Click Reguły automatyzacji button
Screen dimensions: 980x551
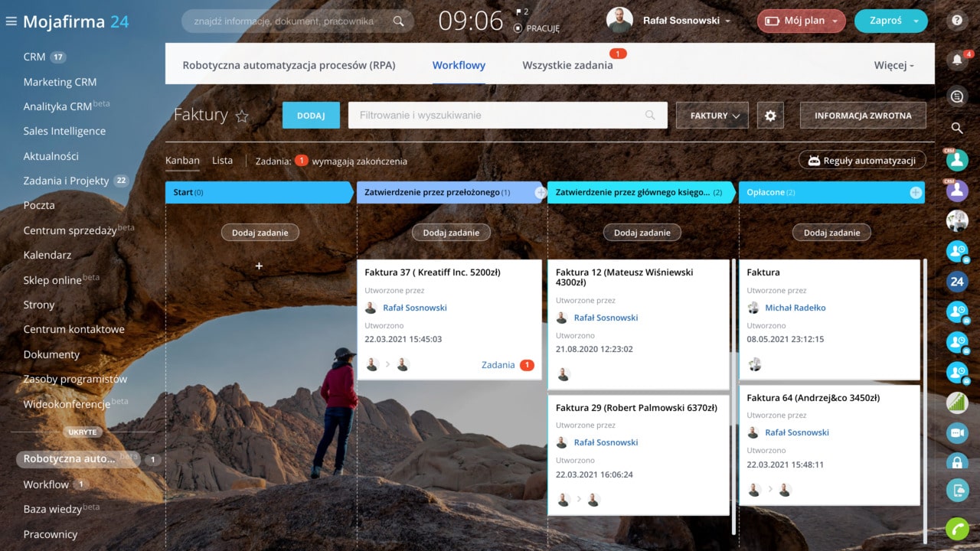tap(862, 160)
